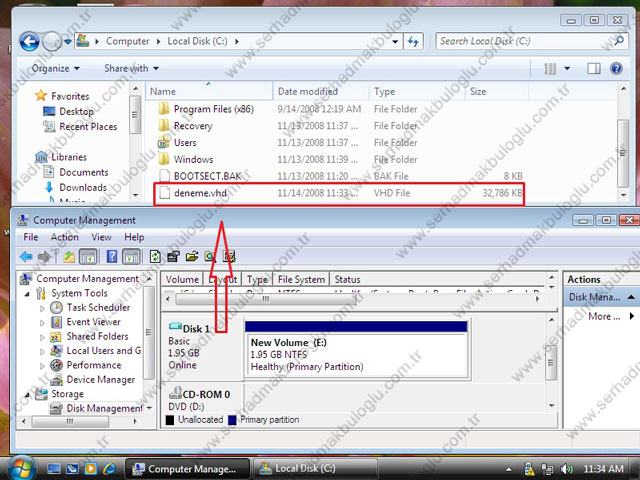Change the view with the views icon

click(550, 69)
